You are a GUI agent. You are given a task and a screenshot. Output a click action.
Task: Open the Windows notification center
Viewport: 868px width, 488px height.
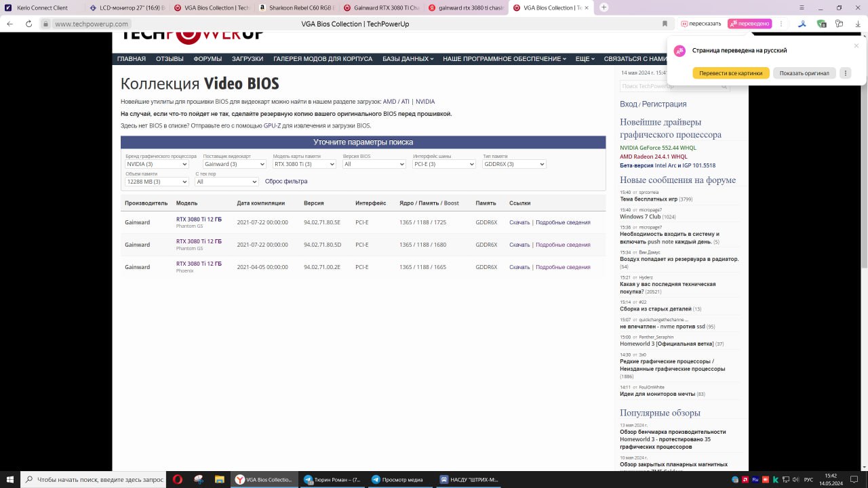coord(855,479)
